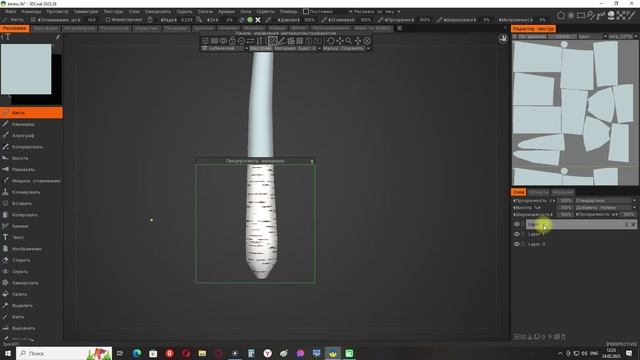Click the camera icon at viewport corner

click(x=503, y=39)
